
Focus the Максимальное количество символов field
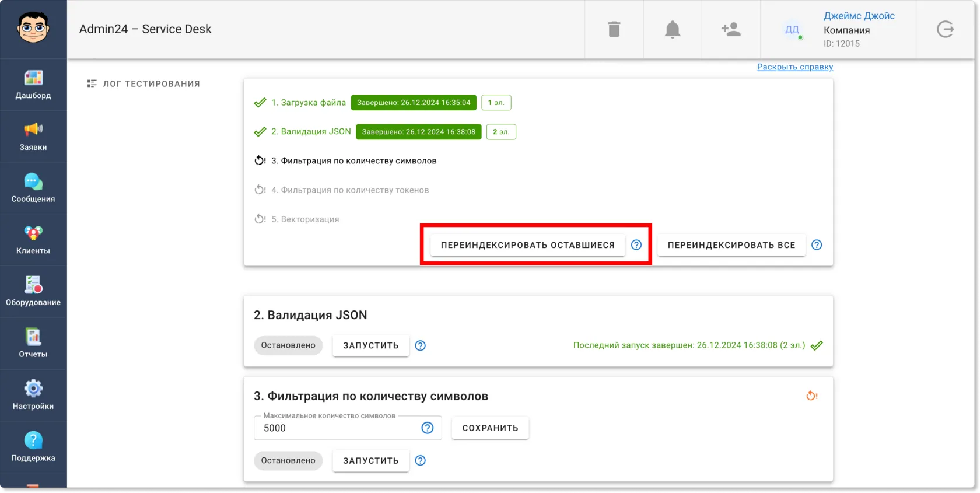[x=348, y=428]
